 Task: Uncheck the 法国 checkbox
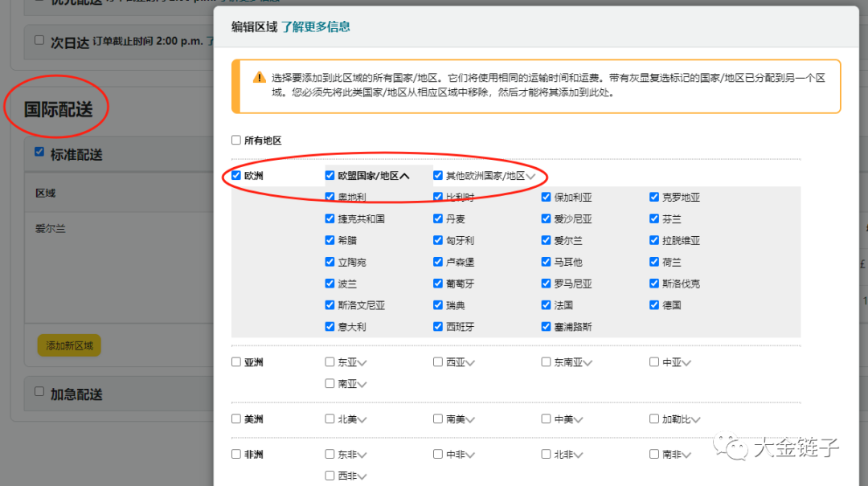[x=546, y=304]
